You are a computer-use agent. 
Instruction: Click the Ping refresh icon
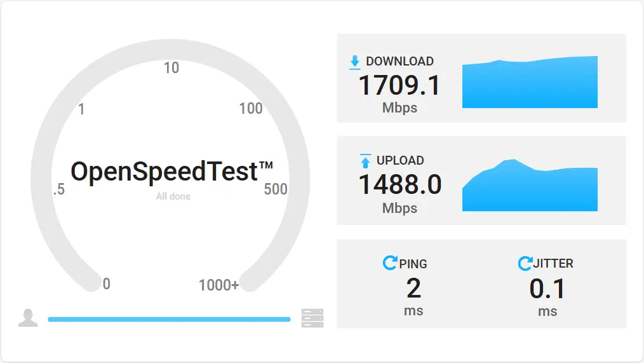coord(390,263)
